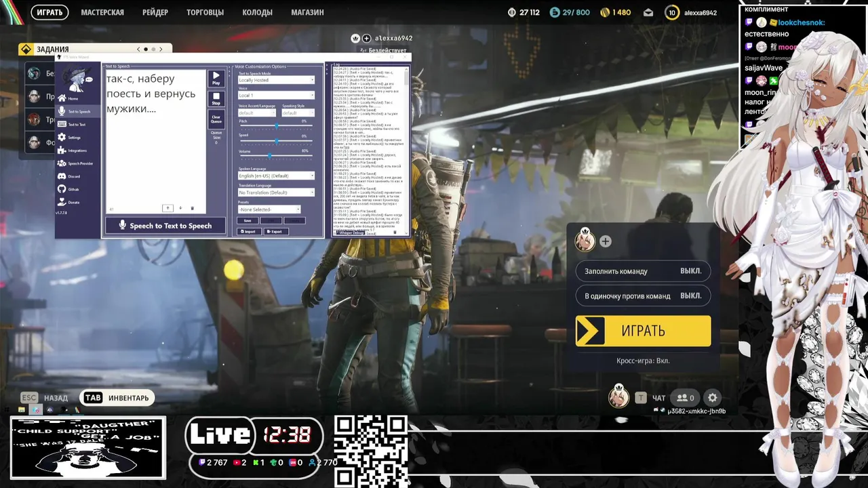Adjust the Pitch slider
This screenshot has width=868, height=488.
pyautogui.click(x=276, y=126)
